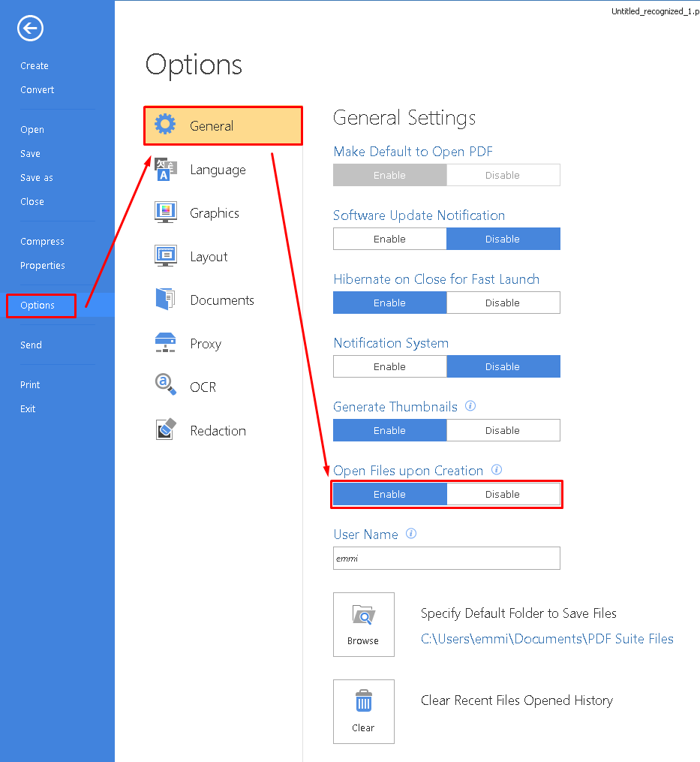Image resolution: width=700 pixels, height=762 pixels.
Task: Click the back arrow circle icon
Action: pos(30,29)
